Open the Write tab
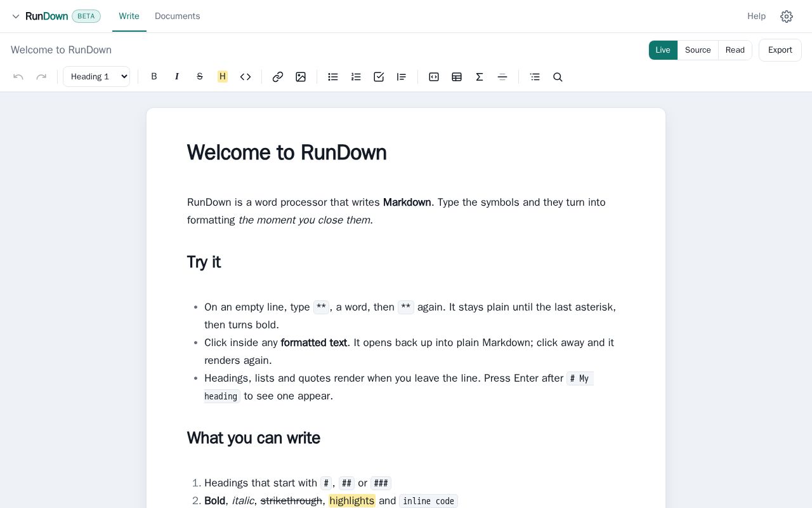The image size is (812, 508). tap(129, 17)
